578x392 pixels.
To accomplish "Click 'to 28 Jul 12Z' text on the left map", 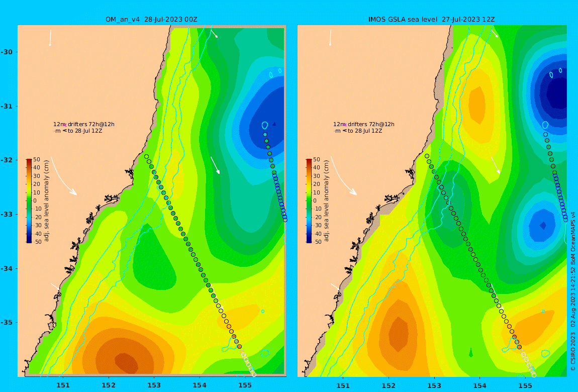I will point(85,131).
